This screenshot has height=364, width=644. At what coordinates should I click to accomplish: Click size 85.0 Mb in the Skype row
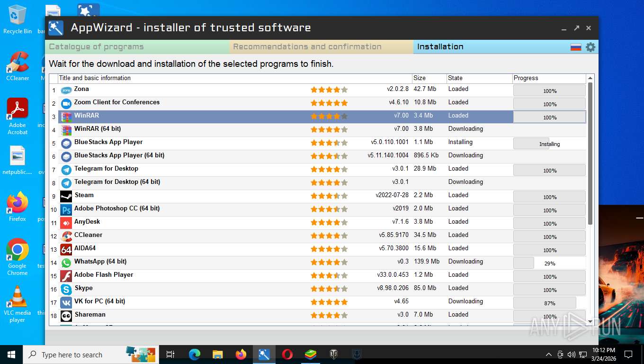425,288
